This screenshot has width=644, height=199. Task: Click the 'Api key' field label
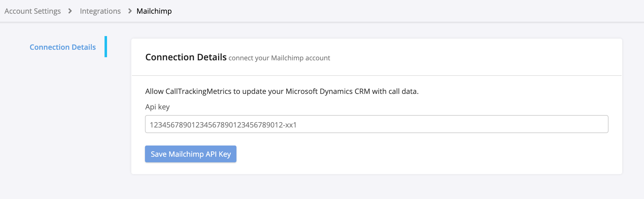(157, 107)
